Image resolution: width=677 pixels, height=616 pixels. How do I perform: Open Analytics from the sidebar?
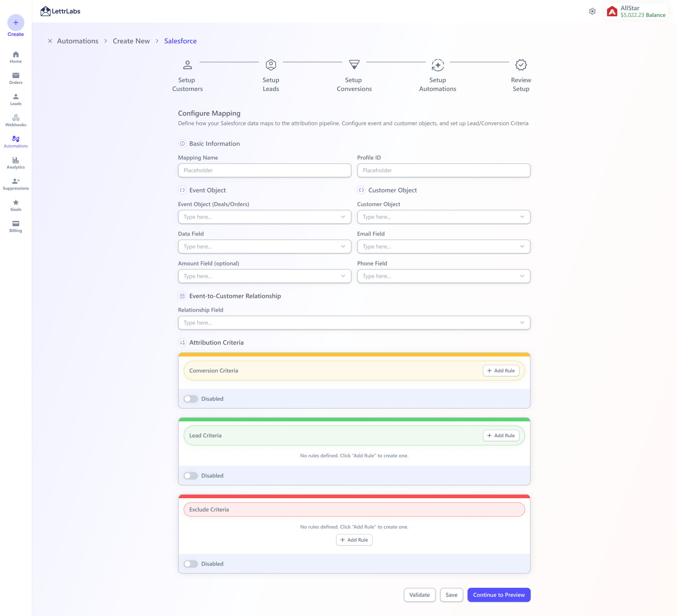tap(16, 163)
